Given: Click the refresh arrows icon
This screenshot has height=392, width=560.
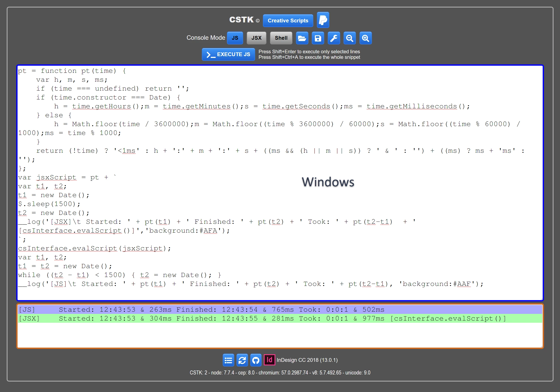Looking at the screenshot, I should pyautogui.click(x=242, y=360).
